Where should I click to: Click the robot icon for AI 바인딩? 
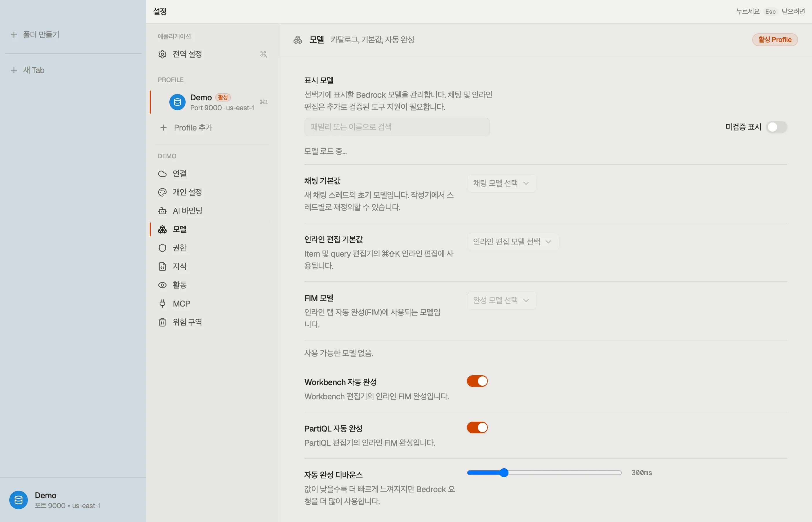point(162,211)
